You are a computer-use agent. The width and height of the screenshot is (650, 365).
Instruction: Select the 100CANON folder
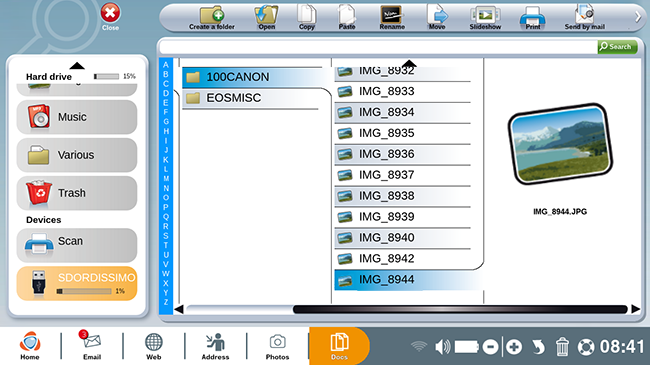[x=252, y=77]
